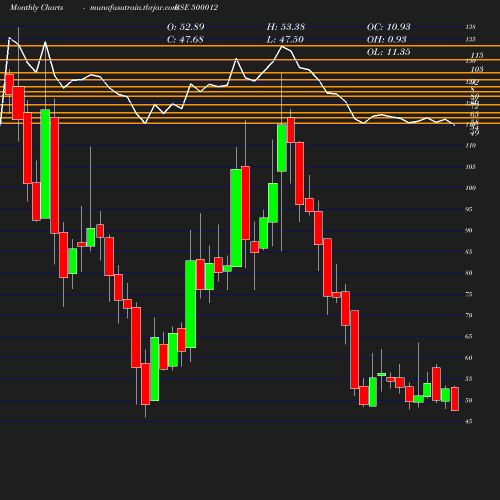
Task: Click the 75 price axis label
Action: pyautogui.click(x=469, y=294)
